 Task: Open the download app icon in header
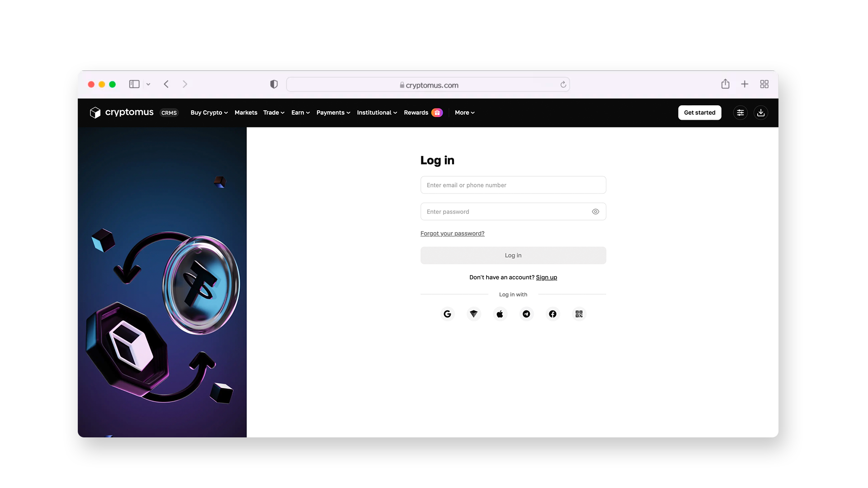click(x=761, y=113)
